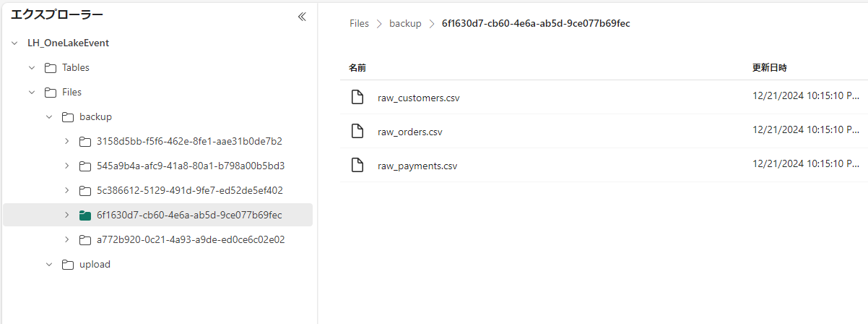Click file icon of raw_orders.csv

click(357, 131)
